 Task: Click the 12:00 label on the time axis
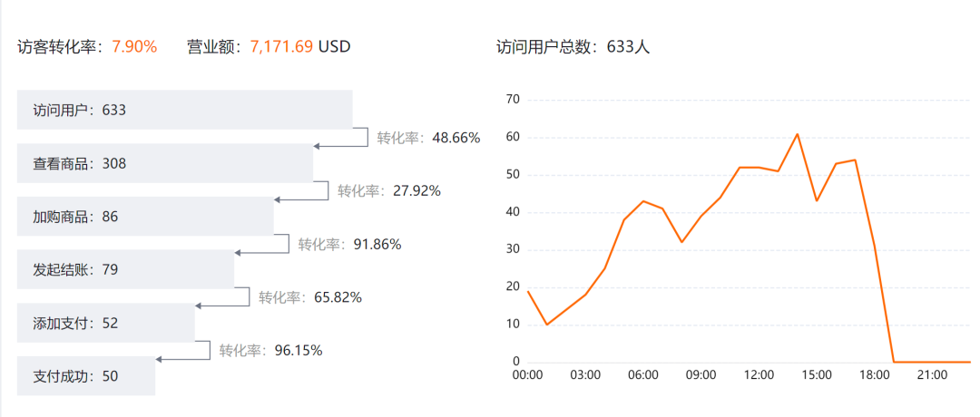[758, 374]
